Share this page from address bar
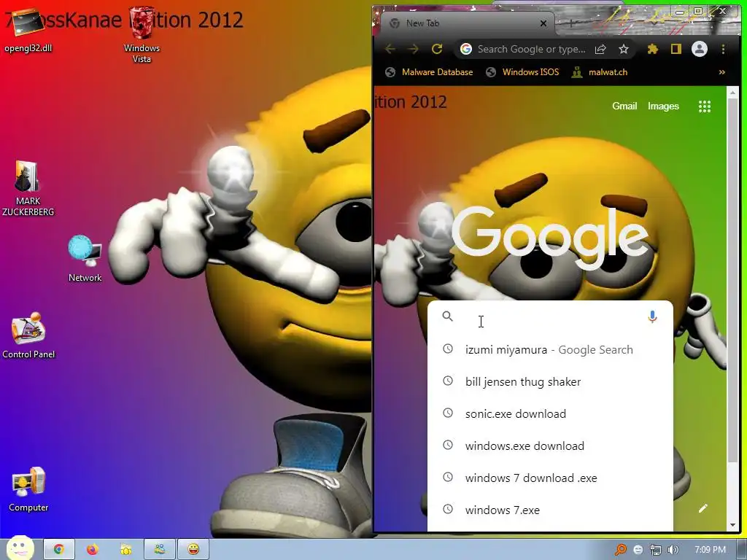747x560 pixels. pyautogui.click(x=600, y=49)
